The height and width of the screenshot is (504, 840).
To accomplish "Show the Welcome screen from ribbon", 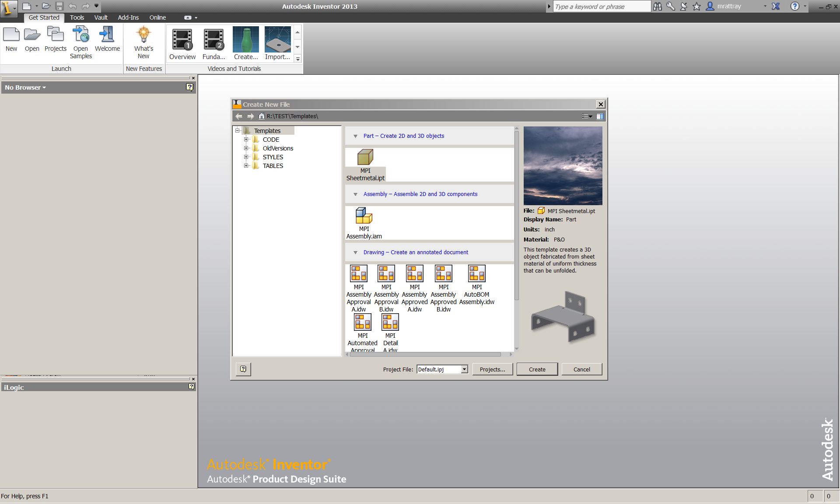I will (107, 39).
